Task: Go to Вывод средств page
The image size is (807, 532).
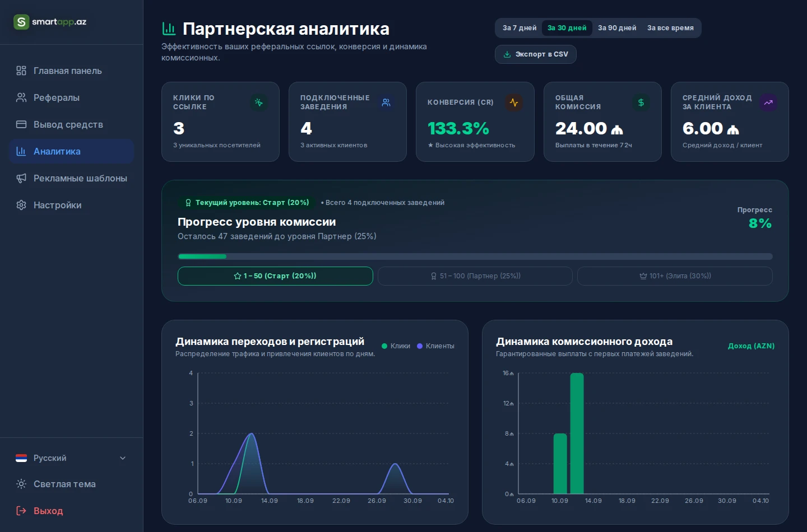Action: [x=72, y=124]
